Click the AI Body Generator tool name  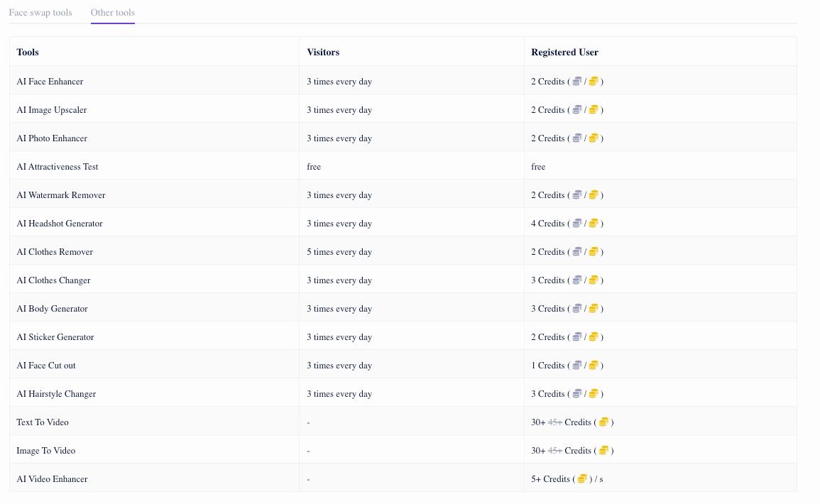[x=53, y=309]
